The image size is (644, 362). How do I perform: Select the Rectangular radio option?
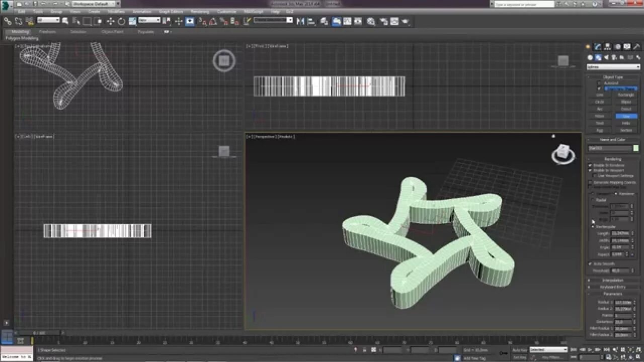593,227
